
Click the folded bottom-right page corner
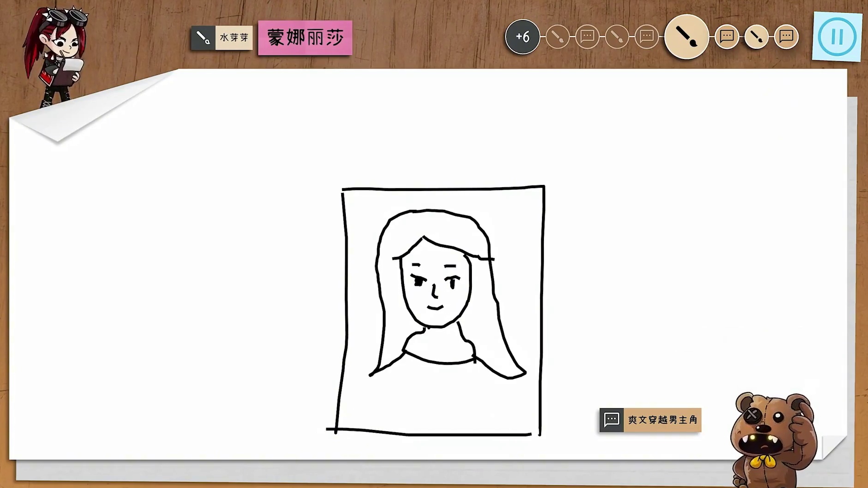tap(833, 447)
